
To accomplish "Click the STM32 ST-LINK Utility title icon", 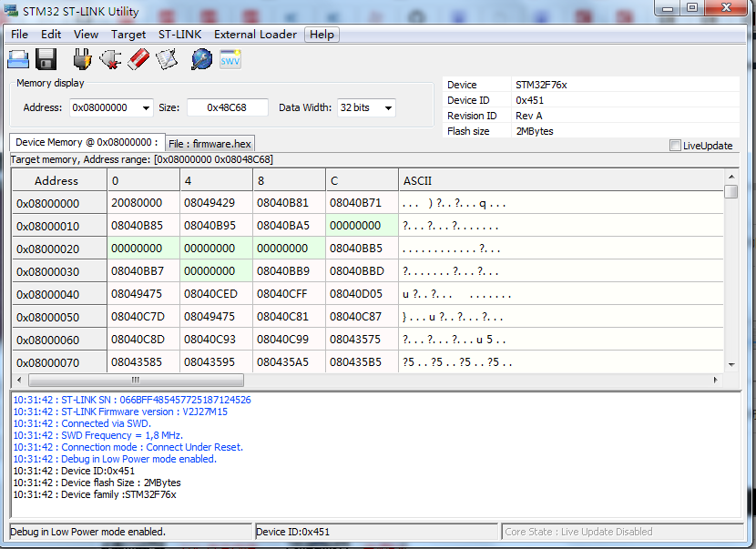I will [11, 11].
